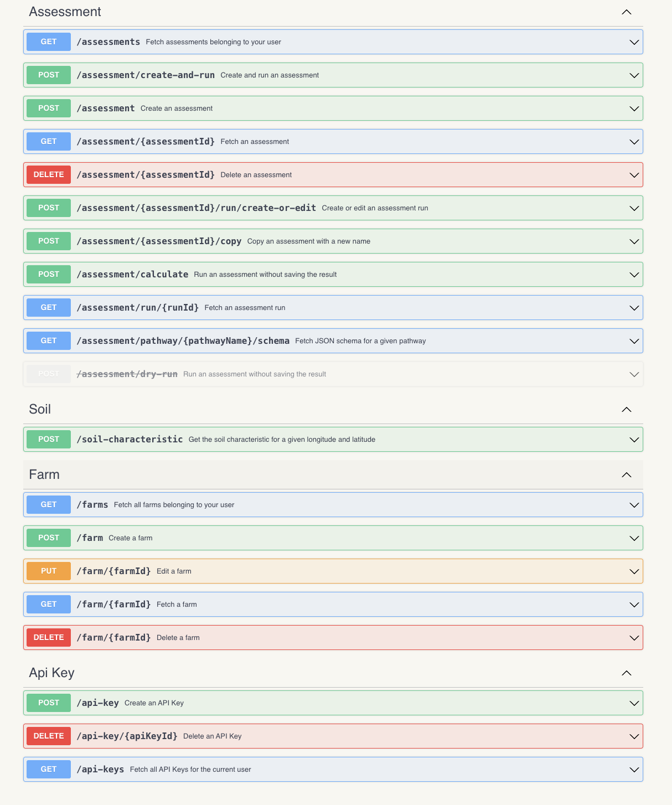Click the DELETE badge for Delete an assessment
The width and height of the screenshot is (672, 805).
click(x=49, y=174)
